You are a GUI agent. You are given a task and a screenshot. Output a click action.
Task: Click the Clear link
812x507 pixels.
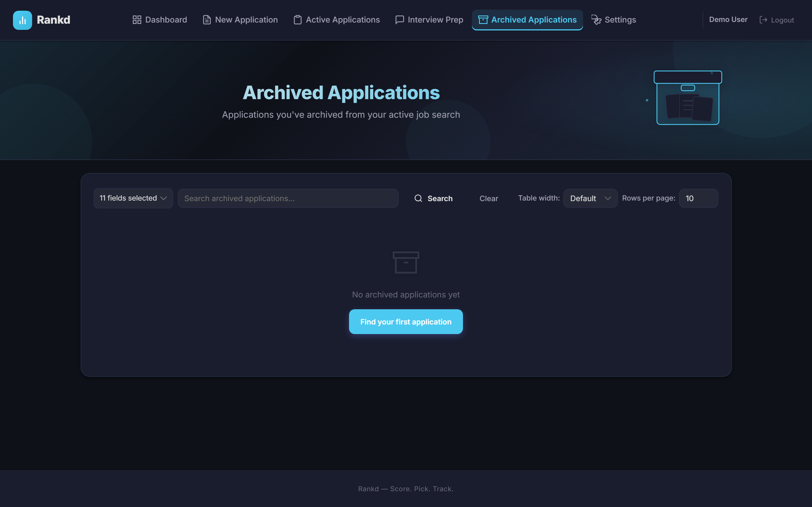(489, 198)
